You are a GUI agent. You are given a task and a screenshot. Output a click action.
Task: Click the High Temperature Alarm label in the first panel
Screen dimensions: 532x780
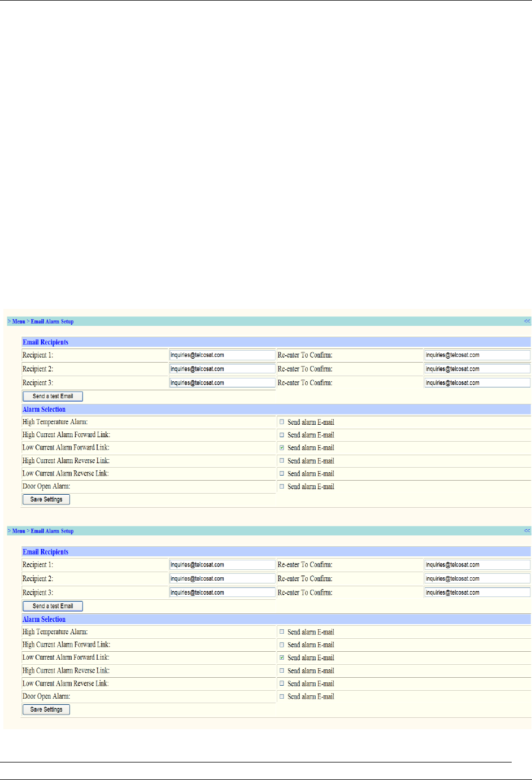coord(55,422)
